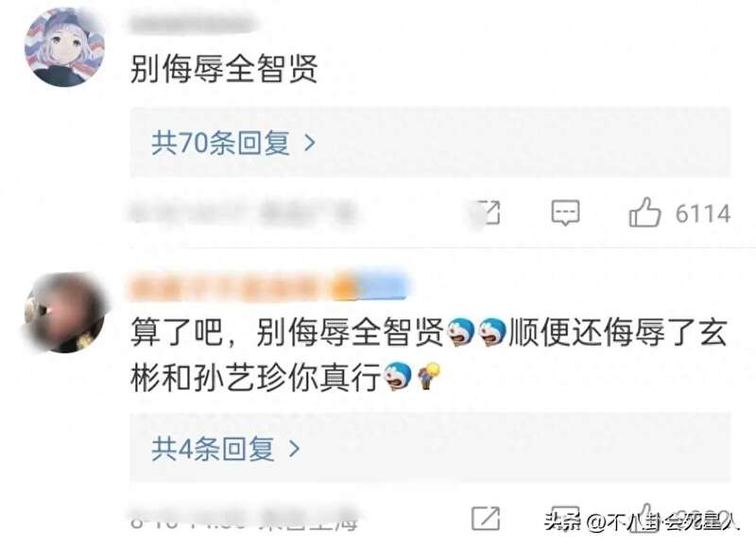Tap the 6114 like count
This screenshot has width=756, height=547.
[x=702, y=214]
